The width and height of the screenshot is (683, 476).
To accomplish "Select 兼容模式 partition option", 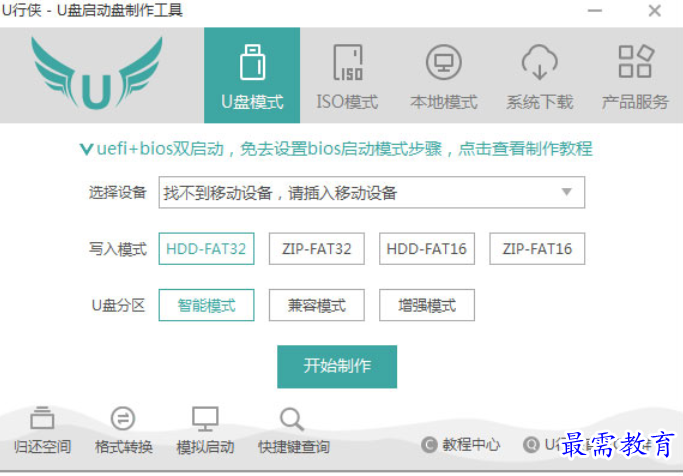I will click(x=317, y=305).
